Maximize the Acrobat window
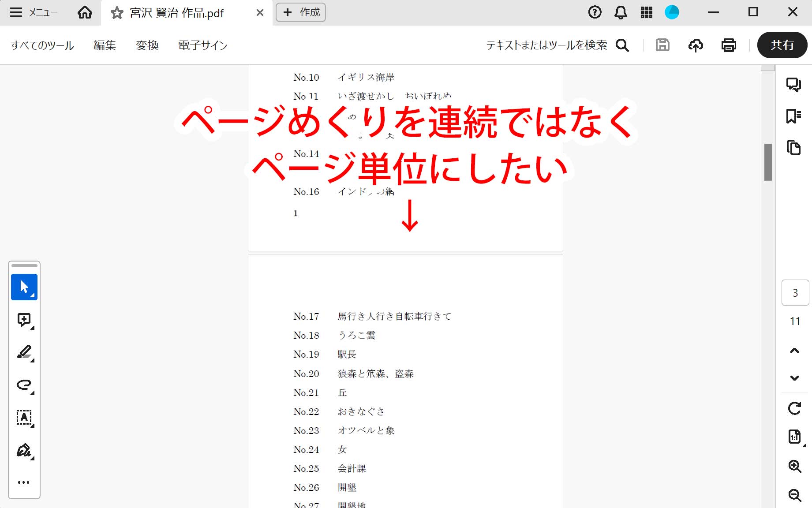Screen dimensions: 812x508 pyautogui.click(x=753, y=12)
